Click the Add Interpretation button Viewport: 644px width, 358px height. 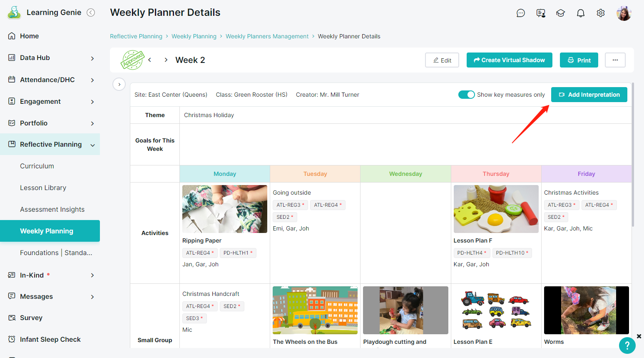click(x=589, y=95)
